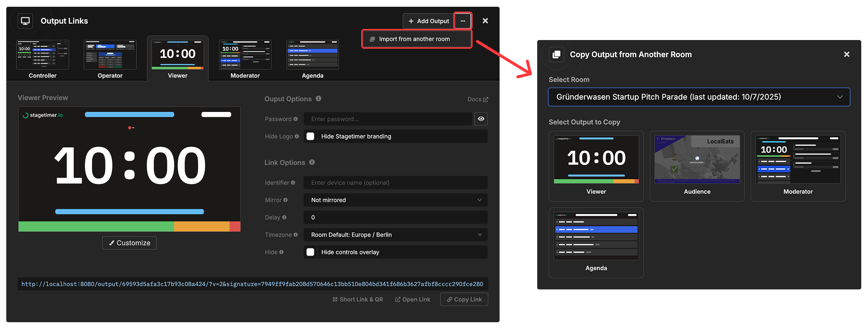The width and height of the screenshot is (868, 328).
Task: Open the Mirror dropdown set to Not mirrored
Action: tap(395, 200)
